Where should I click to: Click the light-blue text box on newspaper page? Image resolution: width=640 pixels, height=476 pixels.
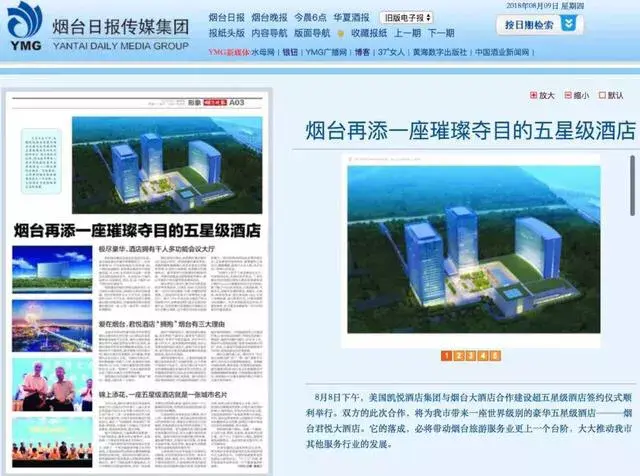pyautogui.click(x=41, y=161)
